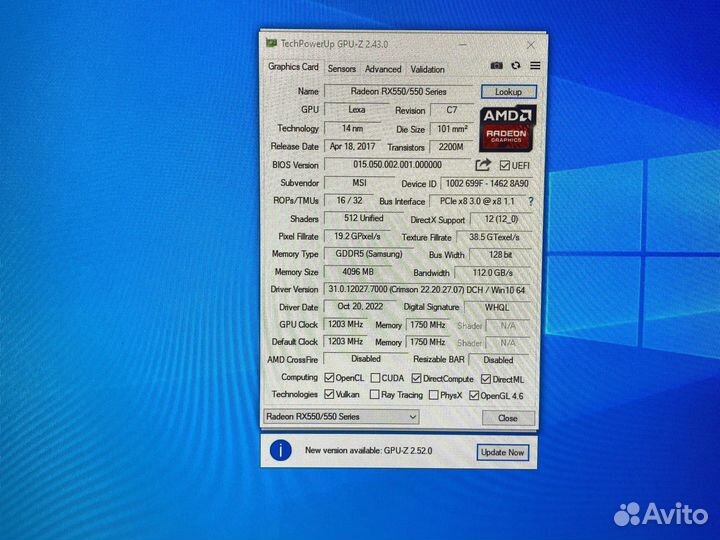The image size is (720, 540).
Task: Take a GPU-Z screenshot with camera icon
Action: click(x=496, y=66)
